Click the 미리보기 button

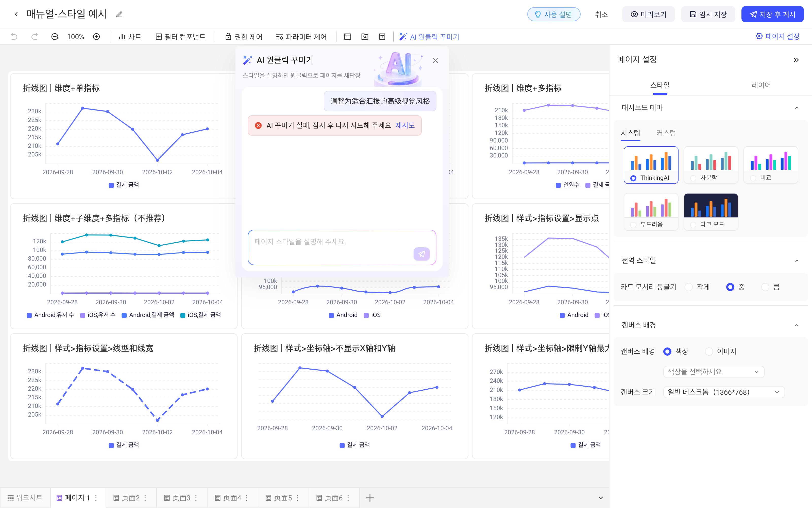pos(648,14)
